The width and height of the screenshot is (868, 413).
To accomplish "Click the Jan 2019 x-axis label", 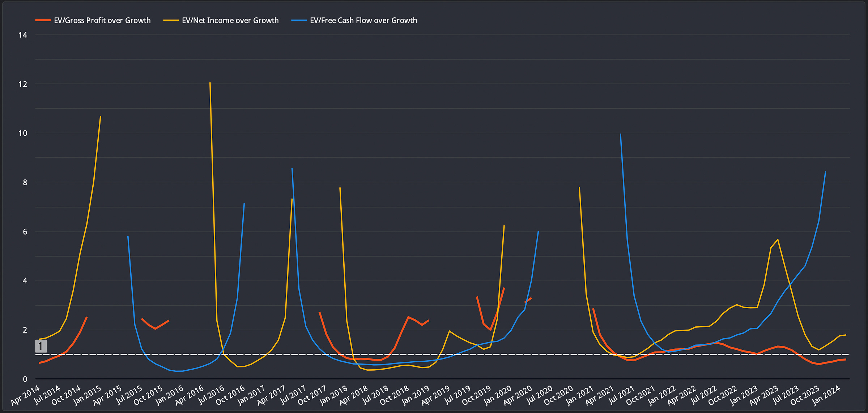I will tap(416, 395).
